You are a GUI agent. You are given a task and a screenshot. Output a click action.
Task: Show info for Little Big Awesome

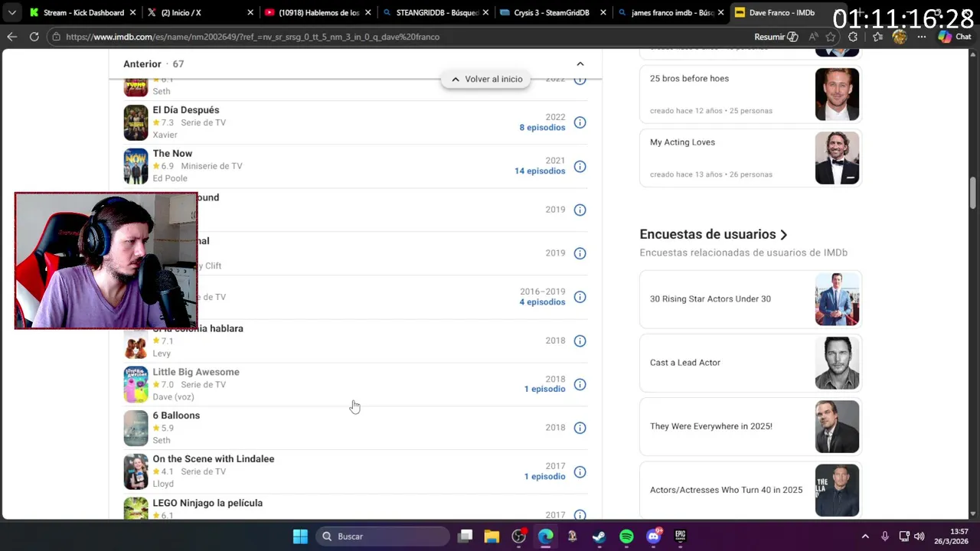580,384
